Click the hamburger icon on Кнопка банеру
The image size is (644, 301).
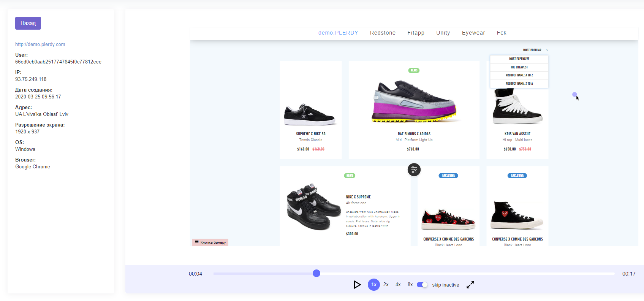click(197, 242)
